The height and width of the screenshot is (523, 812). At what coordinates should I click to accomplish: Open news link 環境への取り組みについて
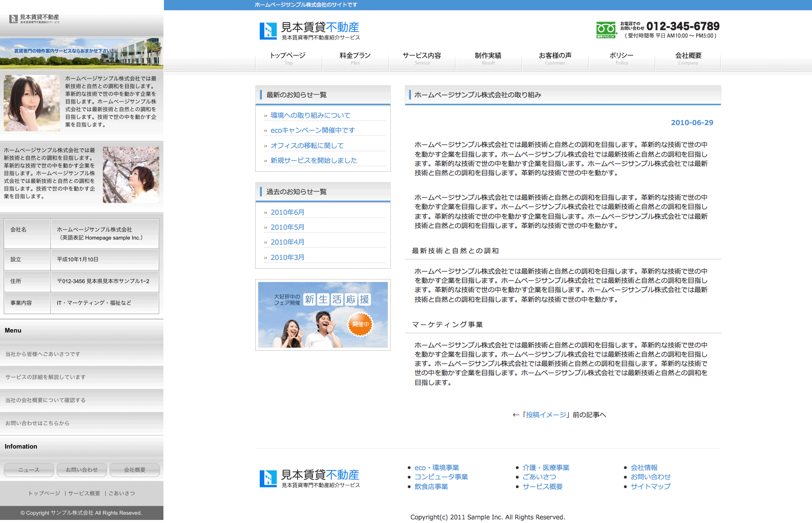click(310, 115)
